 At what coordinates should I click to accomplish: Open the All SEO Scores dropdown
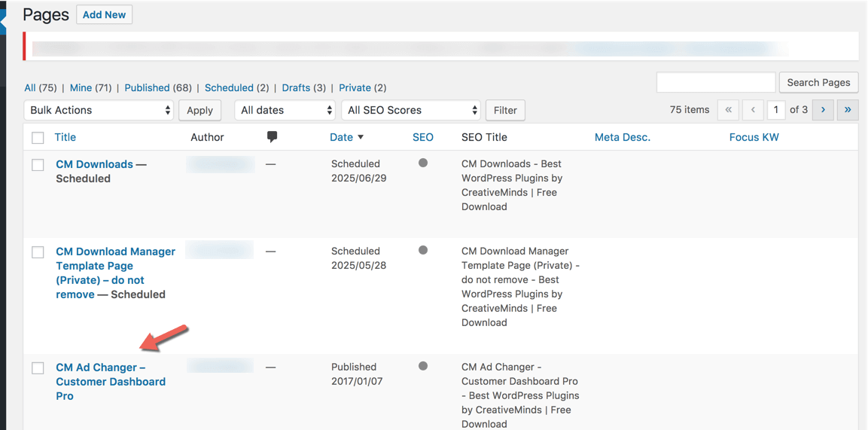coord(411,110)
